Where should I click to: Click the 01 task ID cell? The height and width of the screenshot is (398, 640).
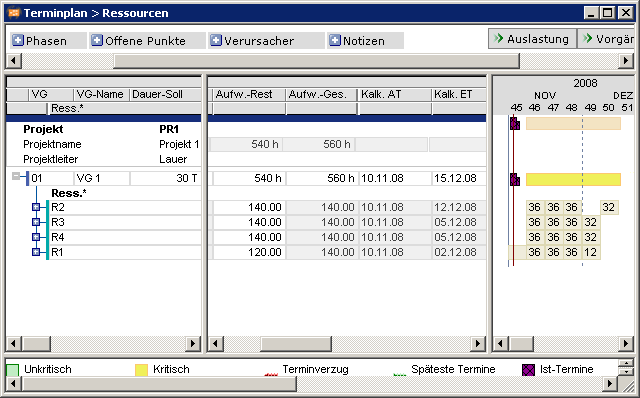51,178
